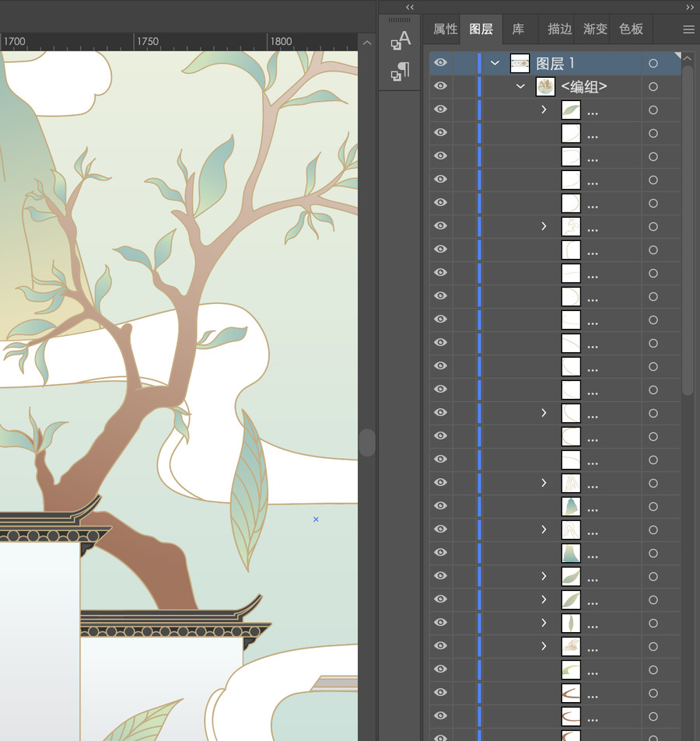Collapse the <编组> group

click(x=520, y=86)
